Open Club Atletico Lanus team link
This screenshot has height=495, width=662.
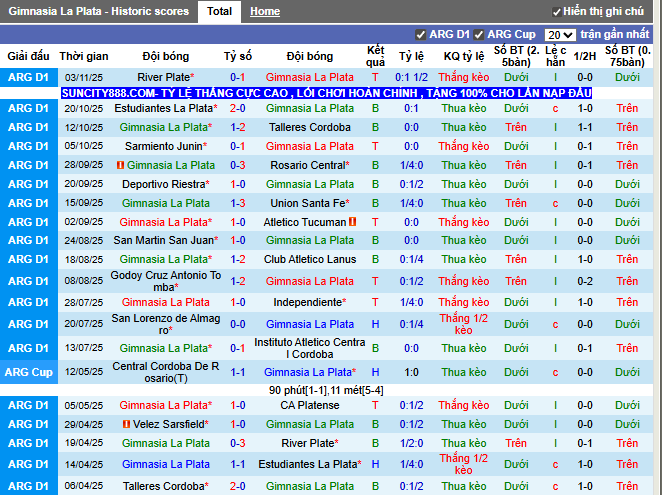point(309,259)
